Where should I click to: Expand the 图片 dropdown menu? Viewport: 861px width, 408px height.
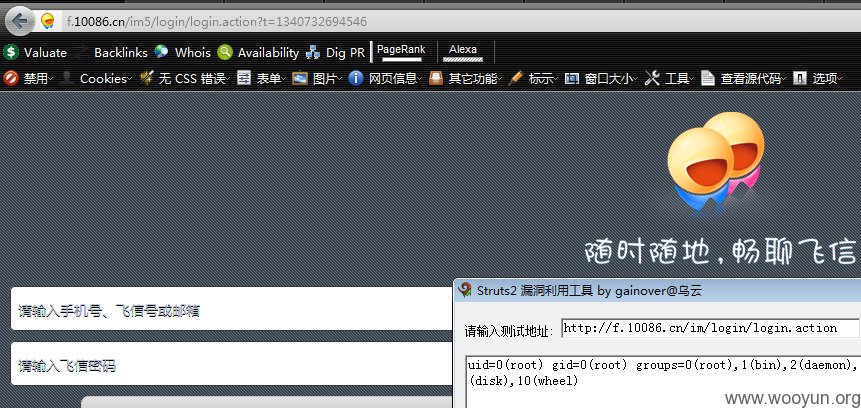(327, 79)
